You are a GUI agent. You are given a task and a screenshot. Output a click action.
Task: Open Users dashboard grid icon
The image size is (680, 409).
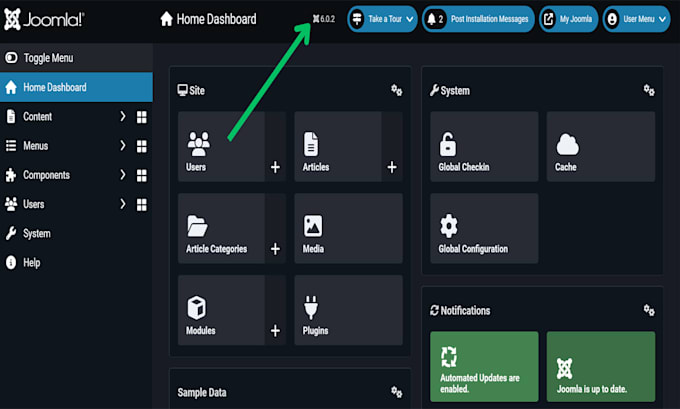pyautogui.click(x=142, y=204)
